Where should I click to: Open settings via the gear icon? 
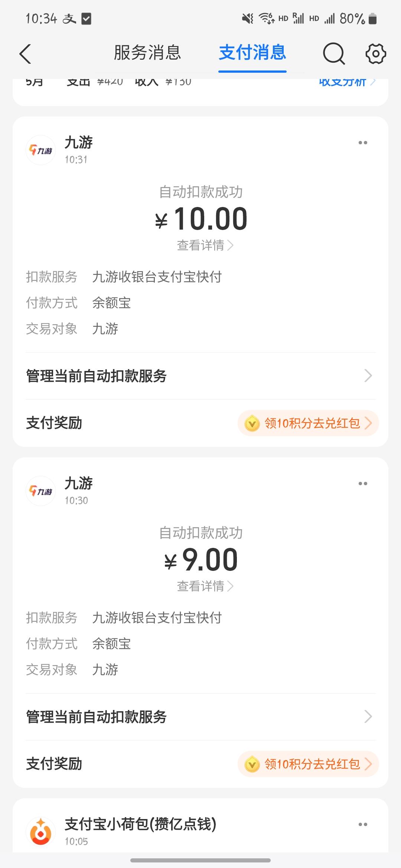pyautogui.click(x=375, y=54)
